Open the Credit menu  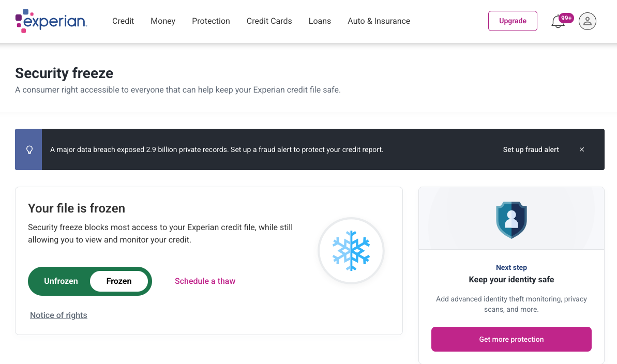(123, 21)
